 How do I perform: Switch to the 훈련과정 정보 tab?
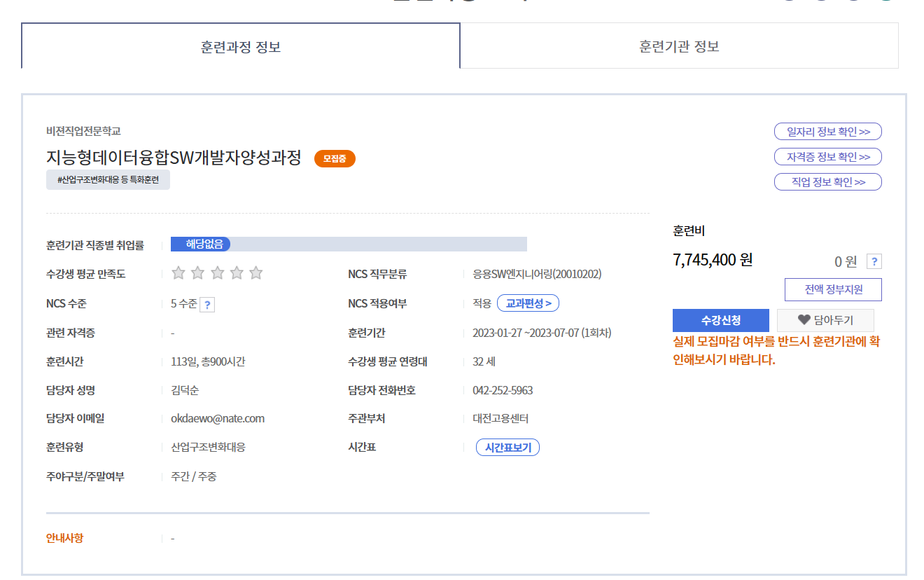[x=241, y=46]
